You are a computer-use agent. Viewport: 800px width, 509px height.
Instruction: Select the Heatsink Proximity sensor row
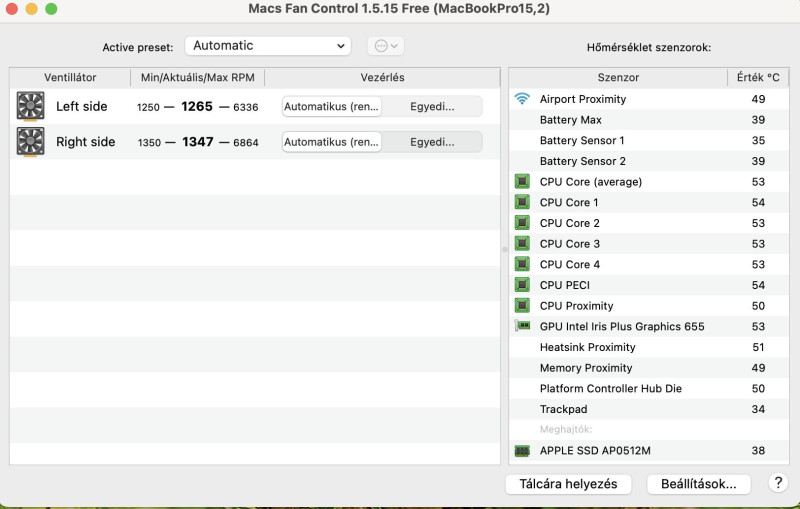pos(648,347)
